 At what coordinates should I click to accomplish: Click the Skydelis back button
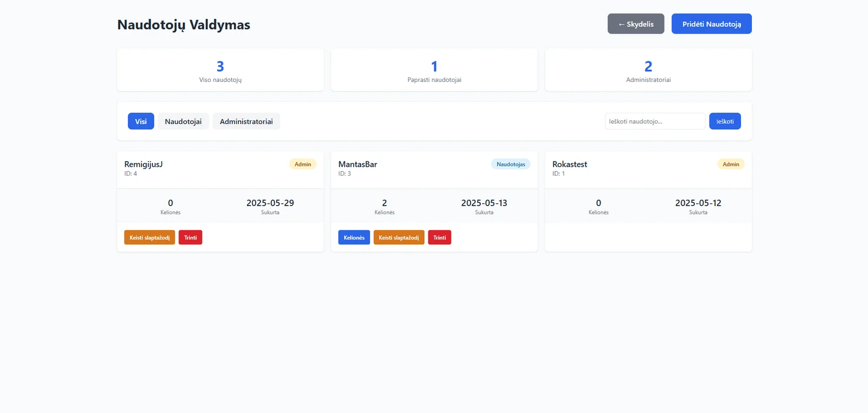pyautogui.click(x=635, y=24)
